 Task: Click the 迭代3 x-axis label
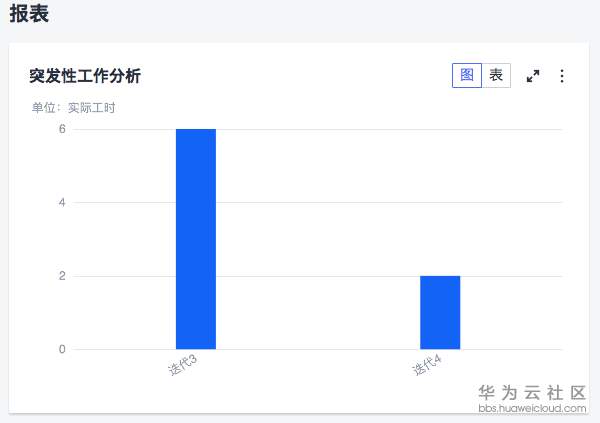[x=182, y=365]
